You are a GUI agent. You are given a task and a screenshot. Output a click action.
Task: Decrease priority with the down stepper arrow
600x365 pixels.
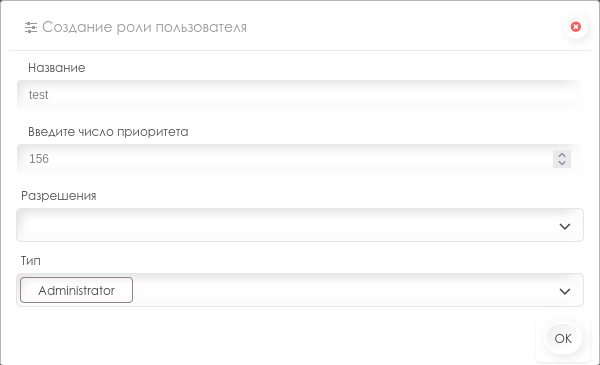[562, 163]
